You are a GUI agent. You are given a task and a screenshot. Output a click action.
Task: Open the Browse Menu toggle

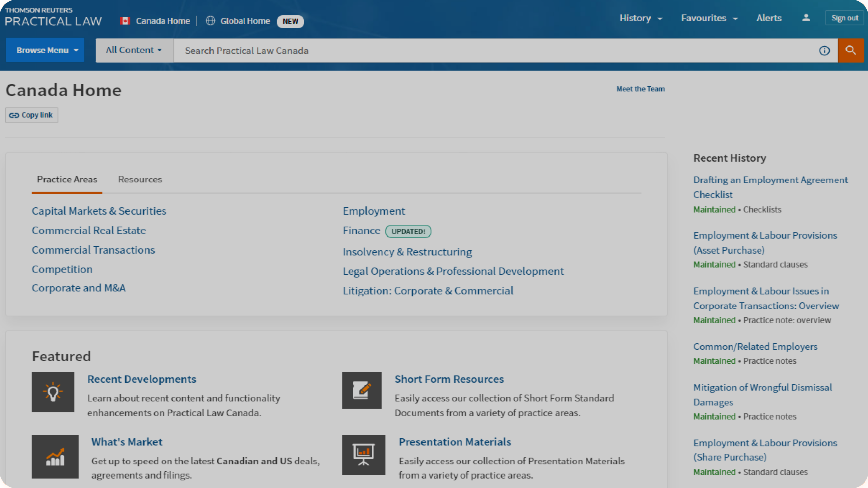[47, 50]
